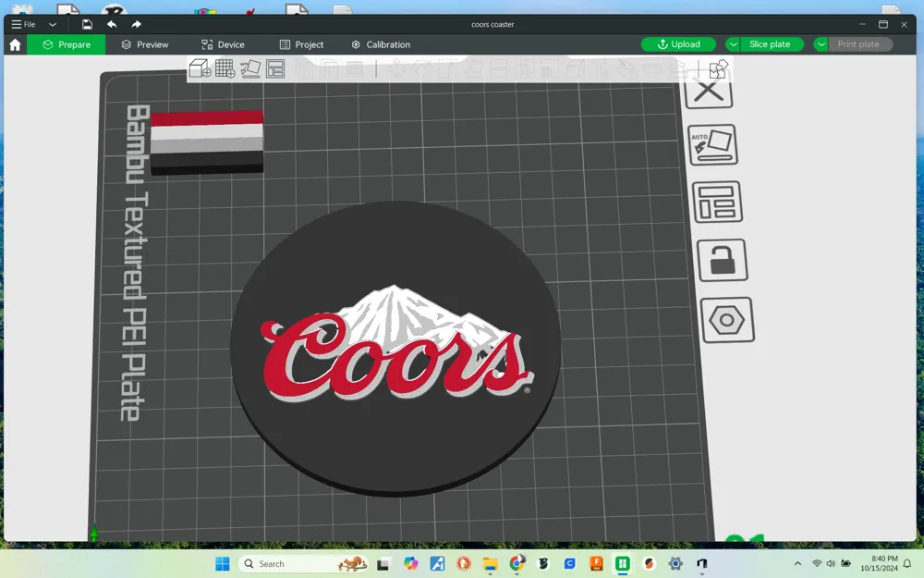This screenshot has height=578, width=924.
Task: Click the Add object cube icon
Action: click(x=201, y=68)
